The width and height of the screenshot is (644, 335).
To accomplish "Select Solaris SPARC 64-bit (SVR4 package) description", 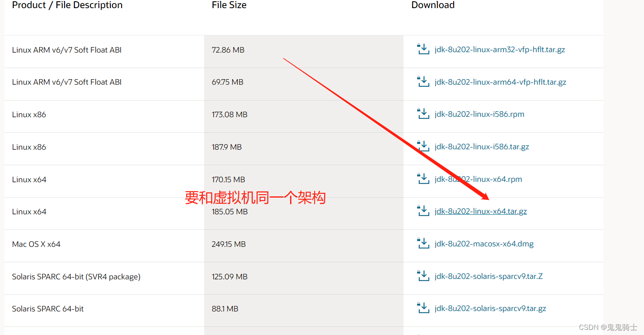I will [x=76, y=277].
